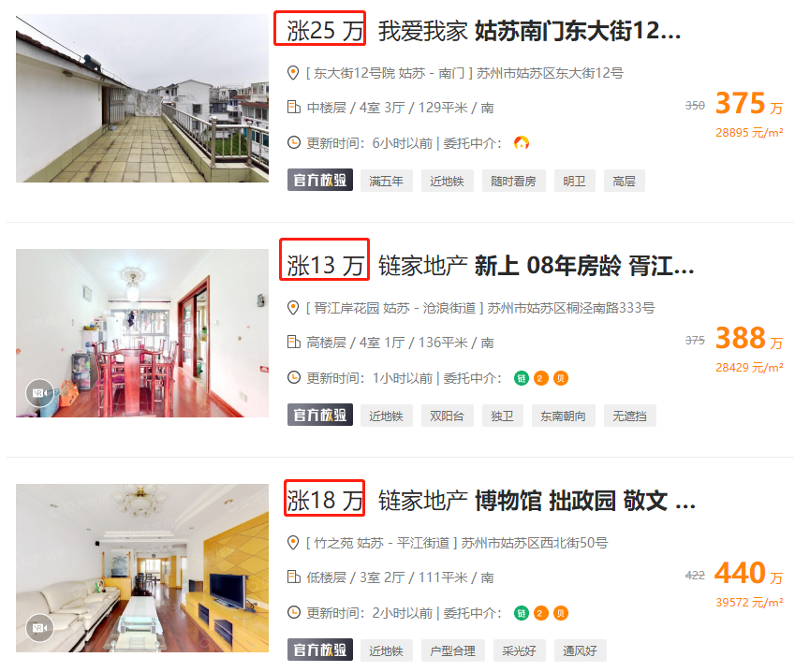Click the orange 2 icon in third listing

540,613
